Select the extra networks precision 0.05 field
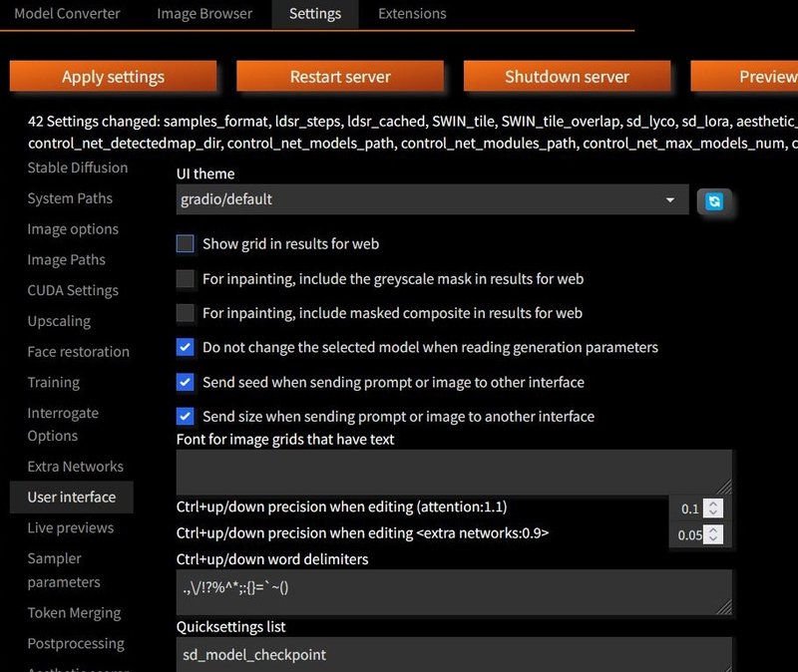This screenshot has width=798, height=672. point(690,534)
